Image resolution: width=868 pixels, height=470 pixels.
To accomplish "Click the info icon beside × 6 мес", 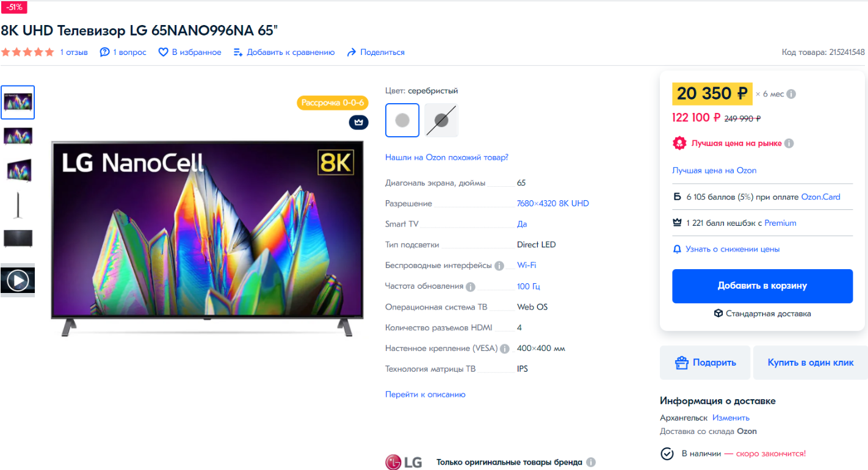I will tap(791, 94).
